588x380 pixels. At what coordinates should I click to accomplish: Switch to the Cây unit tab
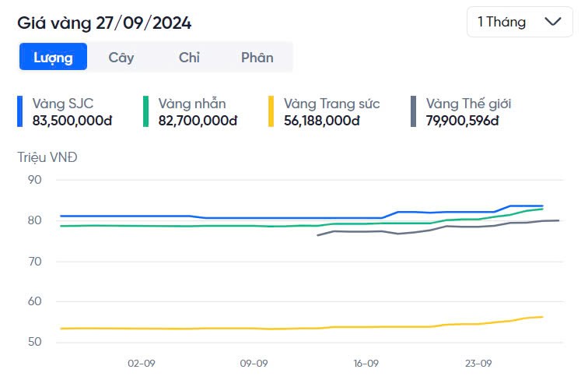click(x=121, y=57)
